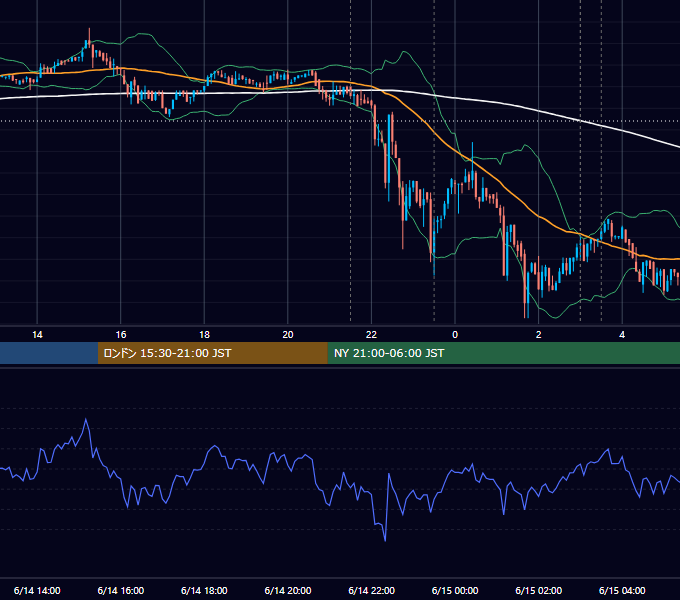Select the 18 hour label on the time axis
The height and width of the screenshot is (600, 680).
204,335
